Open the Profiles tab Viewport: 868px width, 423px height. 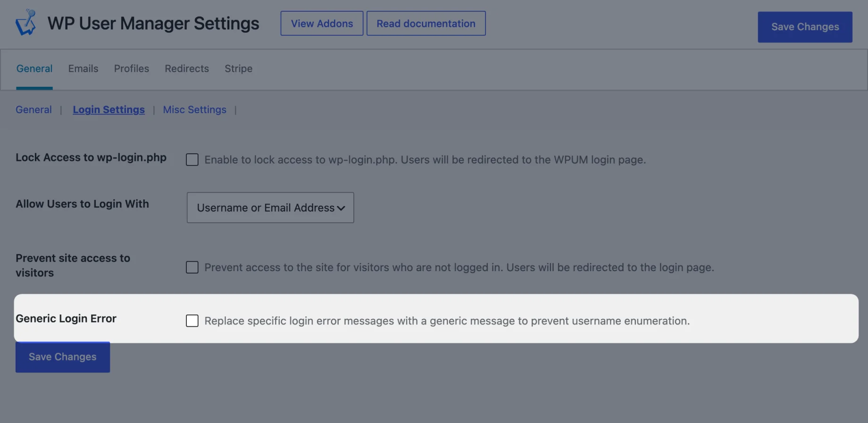click(132, 69)
